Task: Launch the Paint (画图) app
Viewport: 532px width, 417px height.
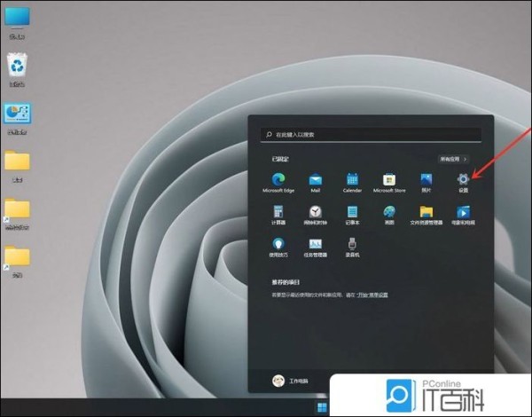Action: pos(389,215)
